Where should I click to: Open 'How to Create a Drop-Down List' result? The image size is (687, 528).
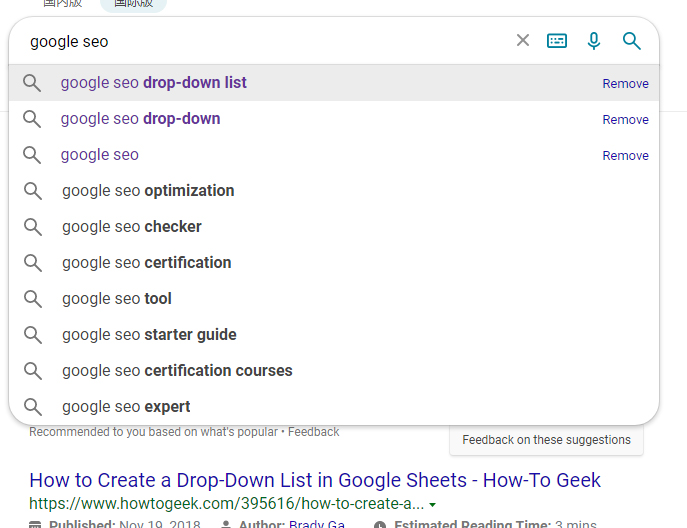pyautogui.click(x=315, y=480)
